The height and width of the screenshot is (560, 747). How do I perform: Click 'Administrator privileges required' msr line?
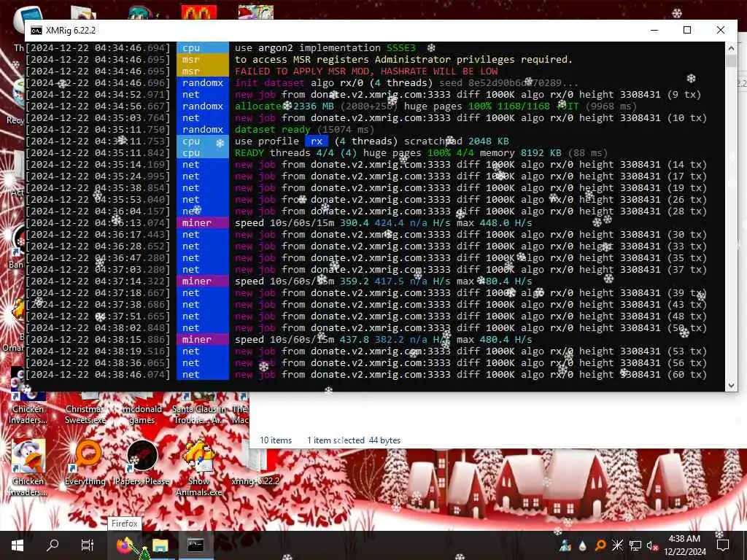coord(403,60)
